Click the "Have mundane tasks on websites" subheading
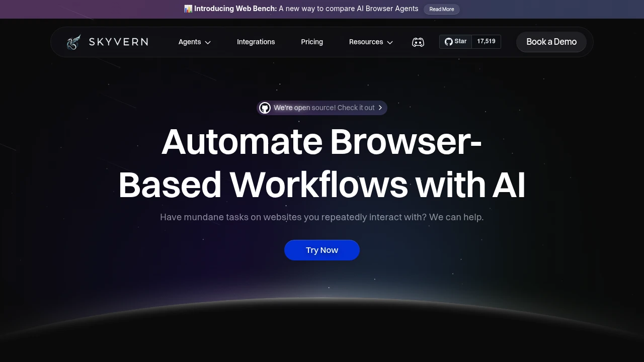This screenshot has width=644, height=362. (322, 217)
